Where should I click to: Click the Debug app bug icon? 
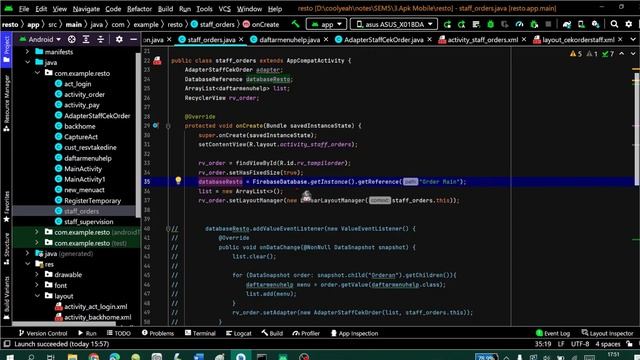(490, 24)
